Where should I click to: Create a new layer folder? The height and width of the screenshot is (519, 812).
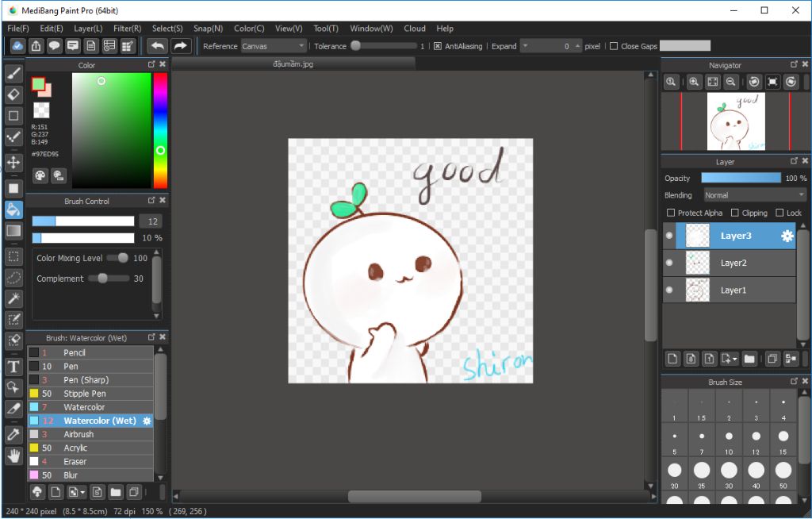point(749,359)
